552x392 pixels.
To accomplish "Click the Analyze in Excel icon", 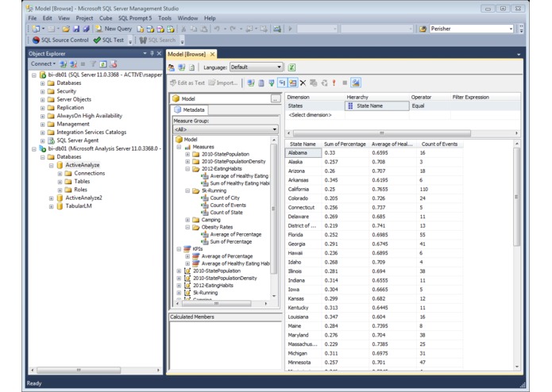I will pos(291,67).
